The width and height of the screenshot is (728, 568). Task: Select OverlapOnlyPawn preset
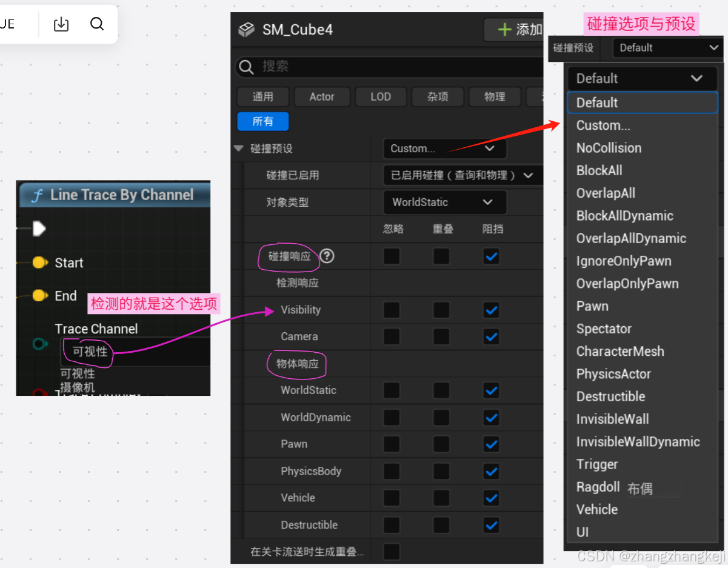(643, 284)
